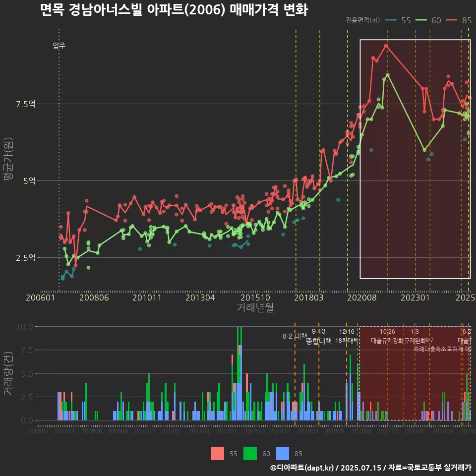The height and width of the screenshot is (476, 476).
Task: Click the '전용면적(㎡)' legend heading
Action: click(x=363, y=20)
